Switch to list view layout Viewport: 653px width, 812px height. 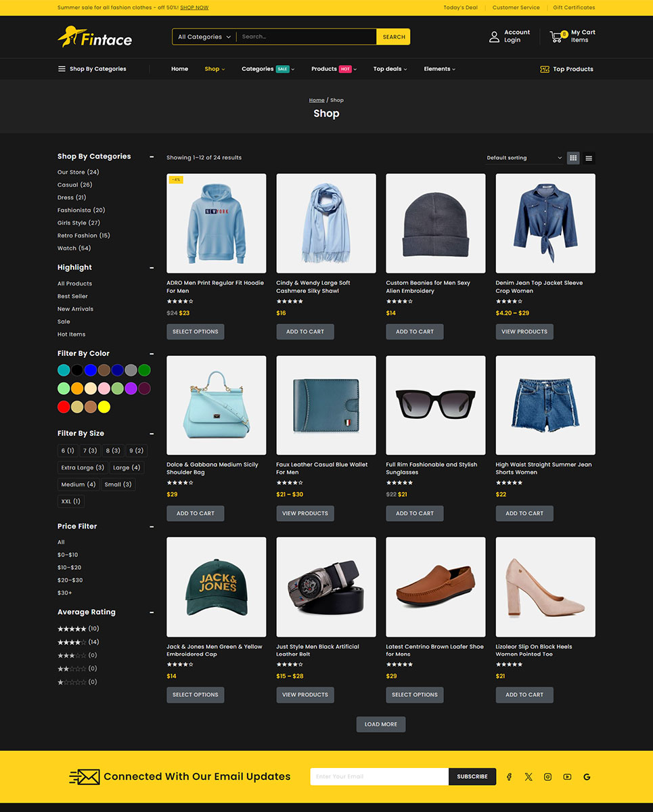pos(589,158)
